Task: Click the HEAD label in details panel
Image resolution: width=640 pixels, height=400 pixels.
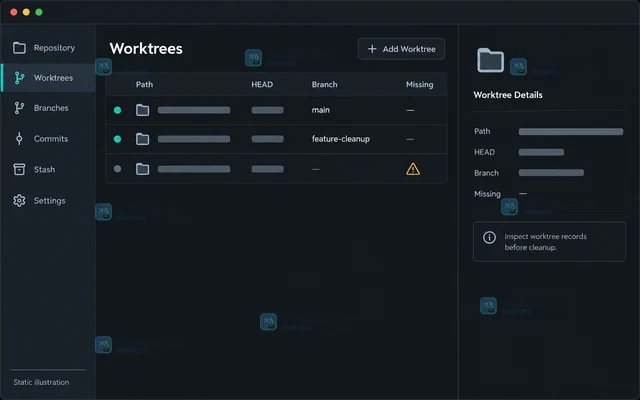Action: [x=484, y=152]
